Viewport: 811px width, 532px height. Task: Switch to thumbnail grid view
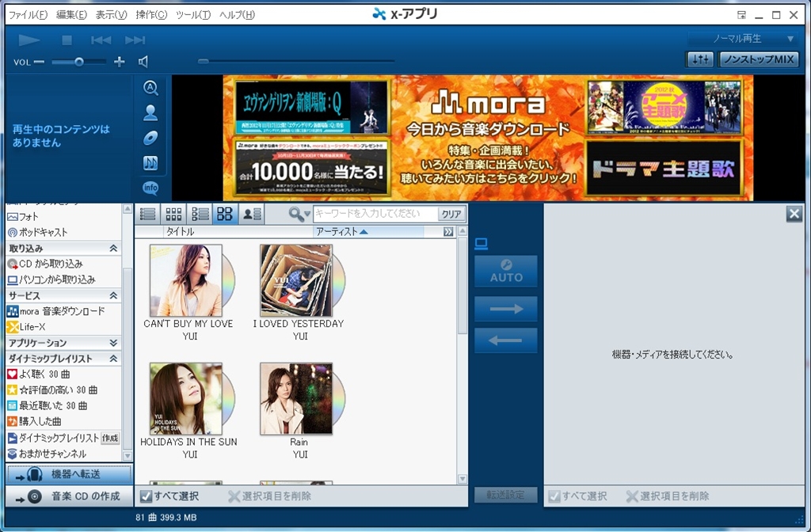pos(173,214)
